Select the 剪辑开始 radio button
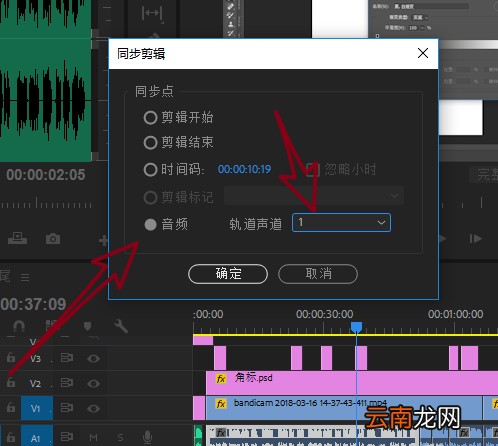Screen dimensions: 498x446 pos(150,117)
